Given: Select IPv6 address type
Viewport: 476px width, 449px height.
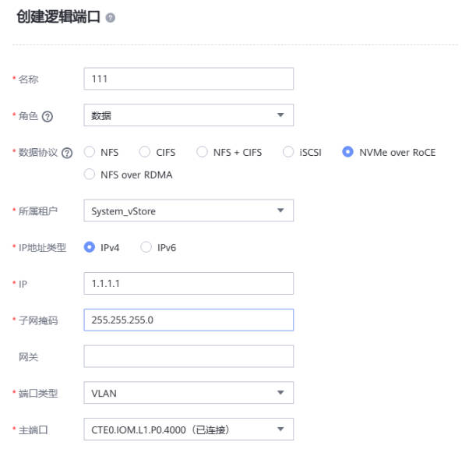Looking at the screenshot, I should click(x=146, y=247).
